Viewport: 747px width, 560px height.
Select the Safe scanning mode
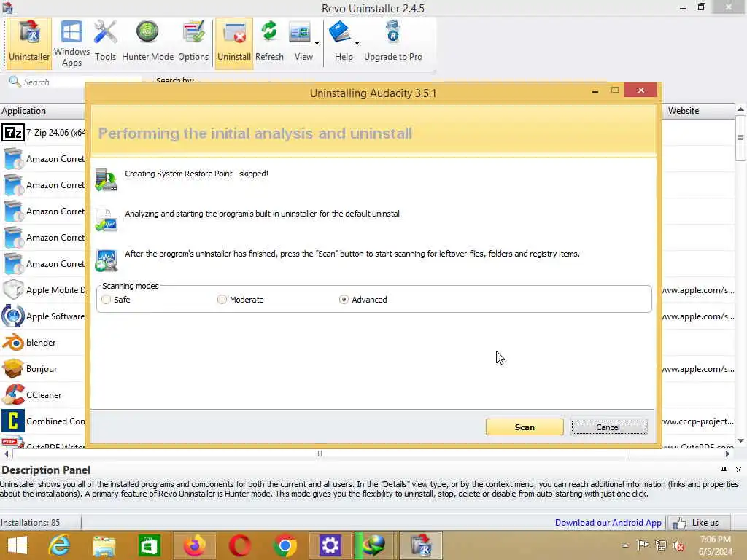(x=107, y=300)
